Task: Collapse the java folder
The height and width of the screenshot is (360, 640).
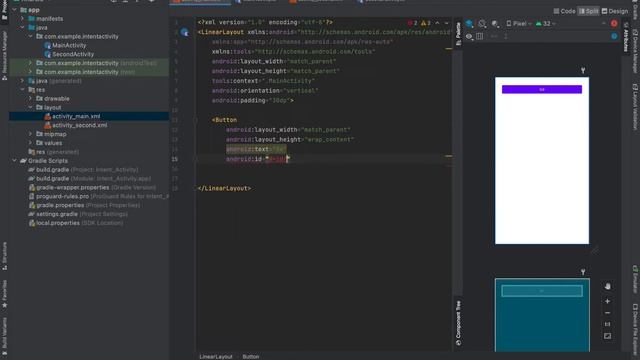Action: 22,28
